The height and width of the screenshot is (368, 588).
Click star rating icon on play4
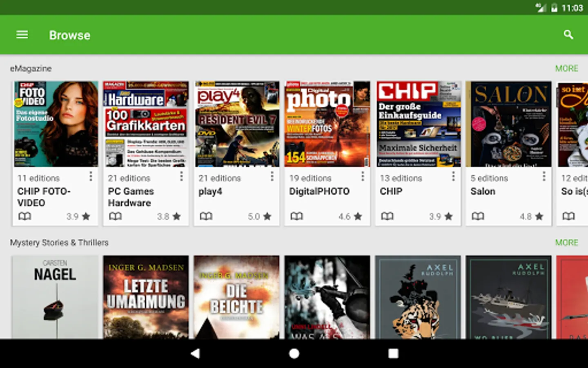click(x=267, y=216)
